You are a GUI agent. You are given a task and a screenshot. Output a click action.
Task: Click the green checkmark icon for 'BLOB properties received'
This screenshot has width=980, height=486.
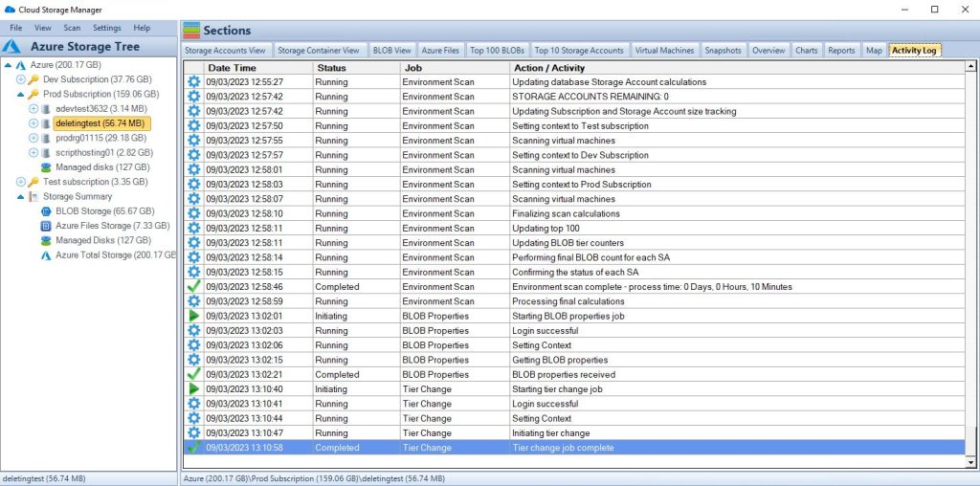(x=193, y=374)
